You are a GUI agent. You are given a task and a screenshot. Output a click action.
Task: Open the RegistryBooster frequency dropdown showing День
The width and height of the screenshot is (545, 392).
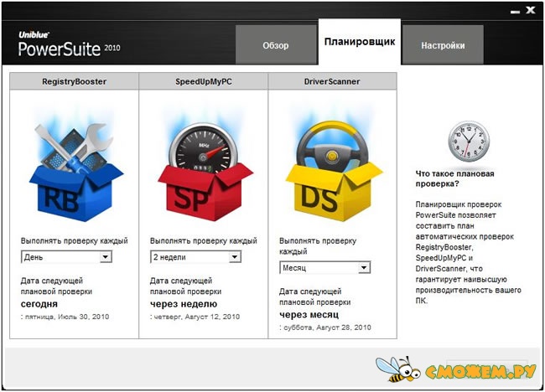pos(66,257)
